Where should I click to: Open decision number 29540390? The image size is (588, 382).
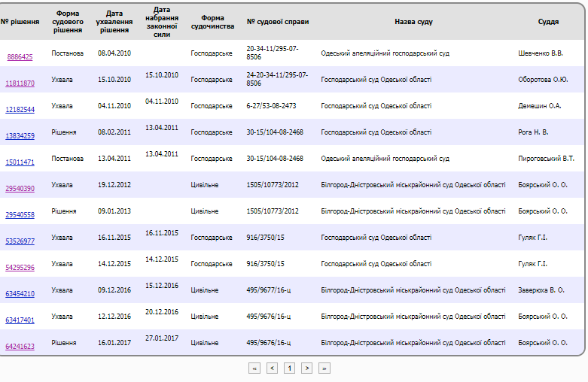[x=20, y=189]
